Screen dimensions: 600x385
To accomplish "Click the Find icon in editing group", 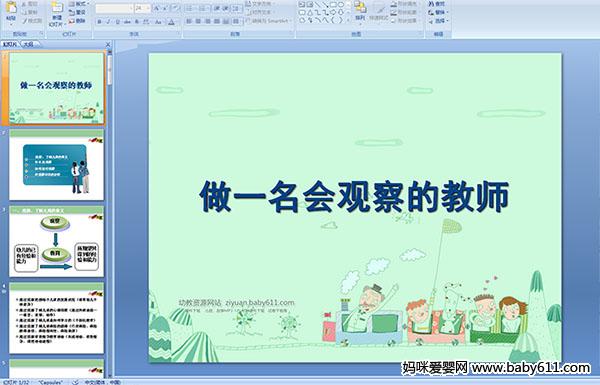I will point(437,4).
